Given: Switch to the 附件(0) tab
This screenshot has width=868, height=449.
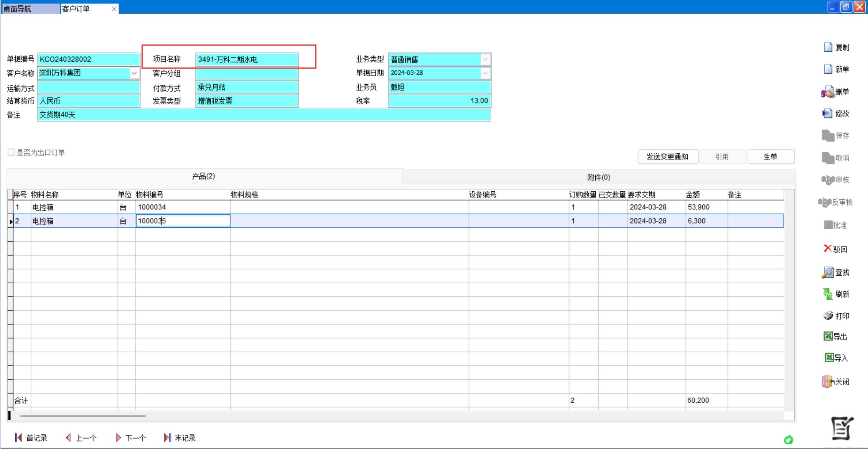Looking at the screenshot, I should 598,177.
